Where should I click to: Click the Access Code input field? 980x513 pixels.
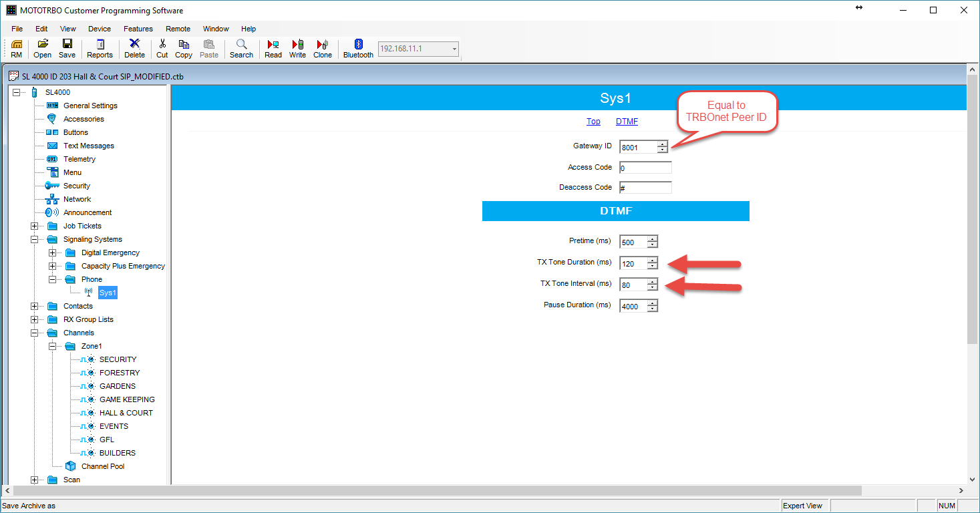pos(645,168)
